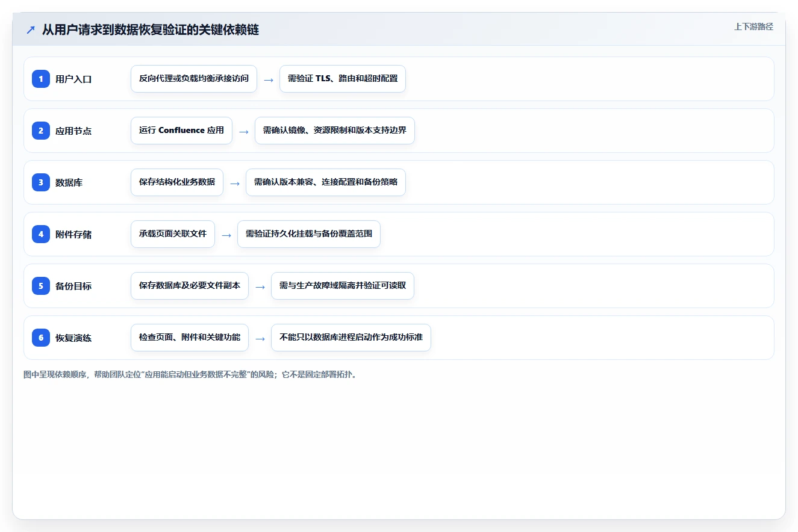Click the '上下游路径' label in the header
The image size is (798, 532).
pyautogui.click(x=753, y=26)
